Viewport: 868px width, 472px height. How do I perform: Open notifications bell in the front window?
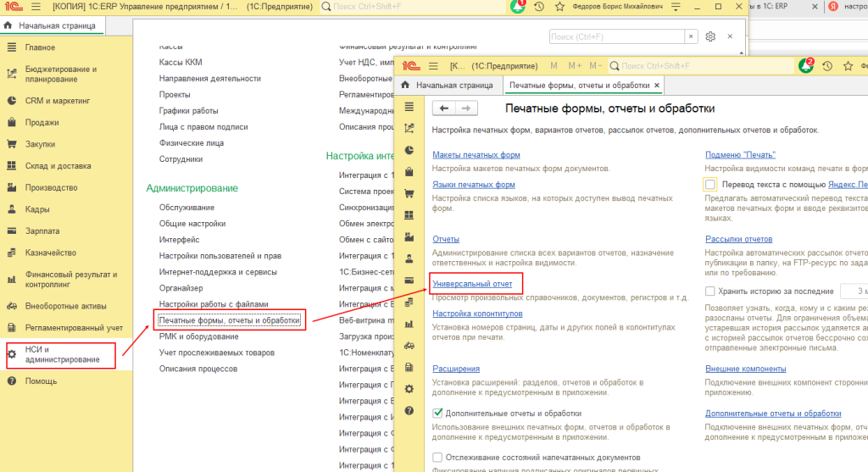pyautogui.click(x=804, y=66)
